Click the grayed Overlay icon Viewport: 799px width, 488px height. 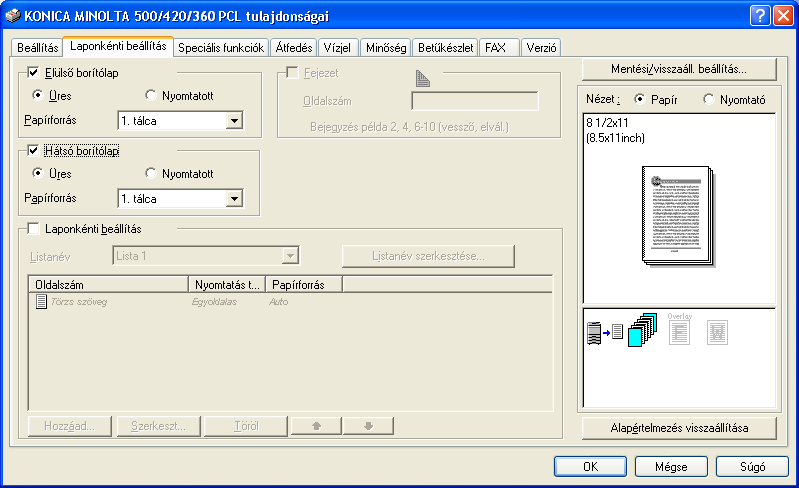(679, 329)
